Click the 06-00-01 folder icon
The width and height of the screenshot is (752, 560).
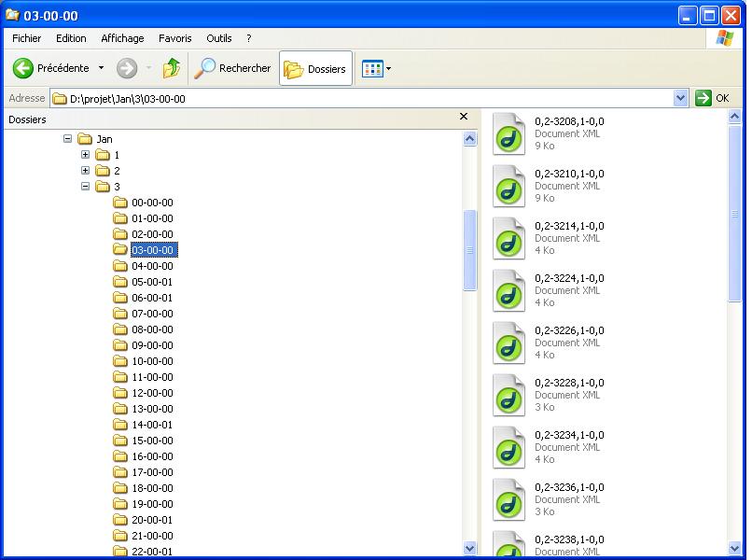(120, 298)
